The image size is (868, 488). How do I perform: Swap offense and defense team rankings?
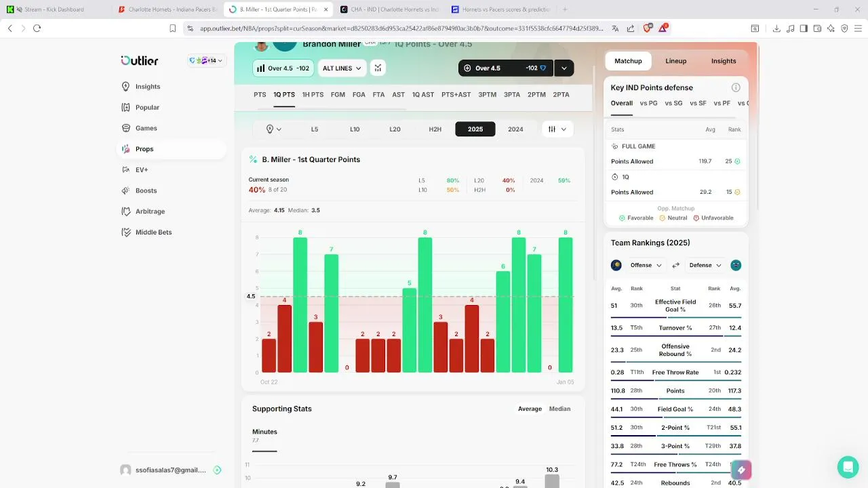tap(675, 265)
